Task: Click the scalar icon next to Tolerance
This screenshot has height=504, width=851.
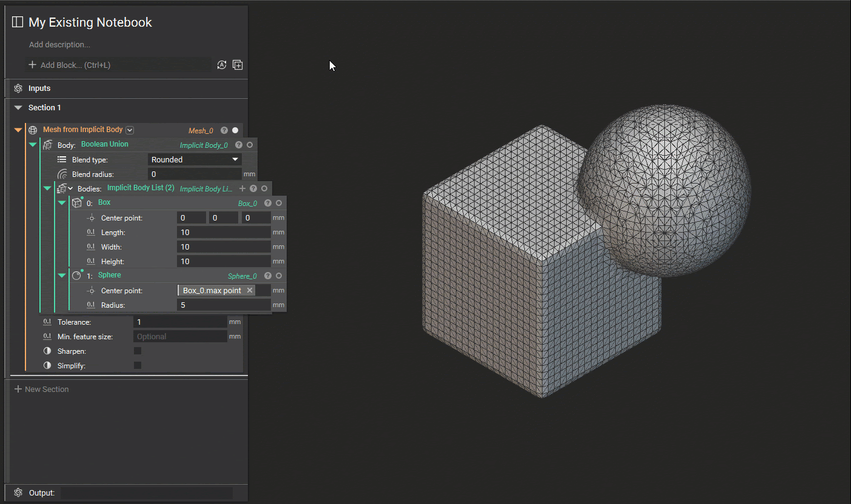Action: (x=47, y=322)
